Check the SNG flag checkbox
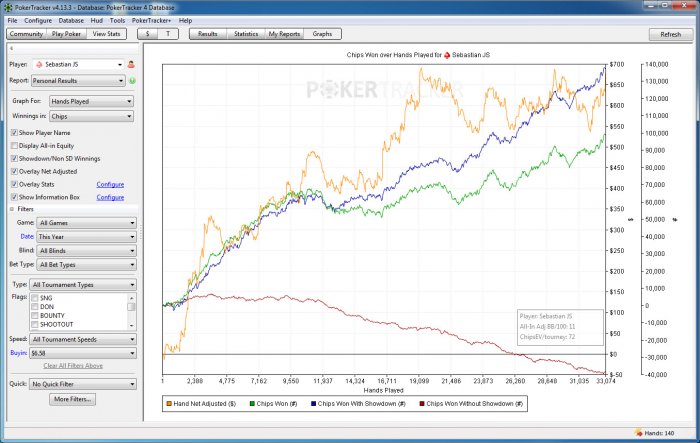The width and height of the screenshot is (700, 443). [x=34, y=298]
